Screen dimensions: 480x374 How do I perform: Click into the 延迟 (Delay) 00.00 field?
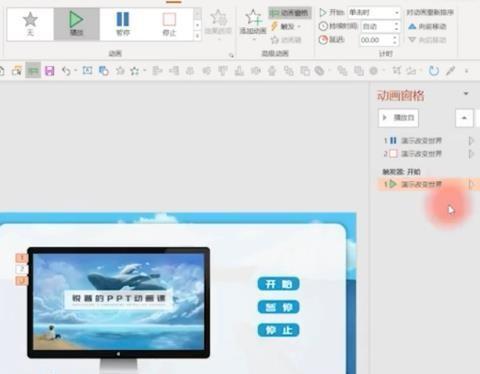pos(375,40)
